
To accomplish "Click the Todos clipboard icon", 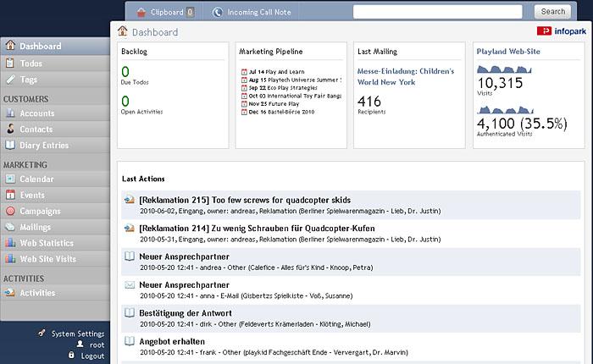I will click(10, 63).
